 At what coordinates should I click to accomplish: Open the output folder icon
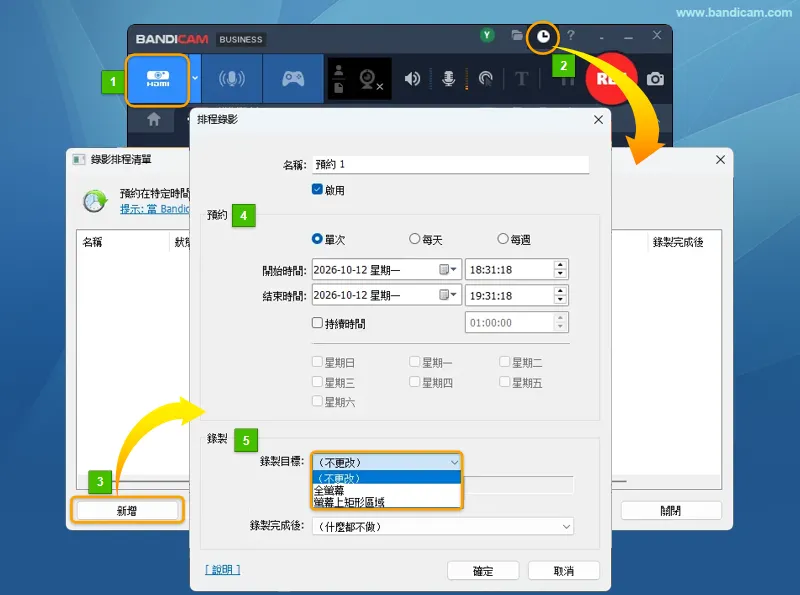(517, 35)
